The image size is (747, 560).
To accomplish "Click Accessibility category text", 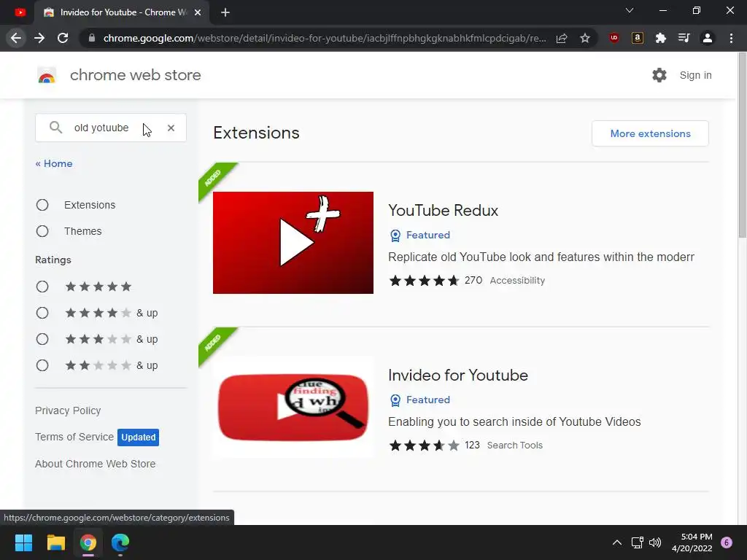I will 517,281.
